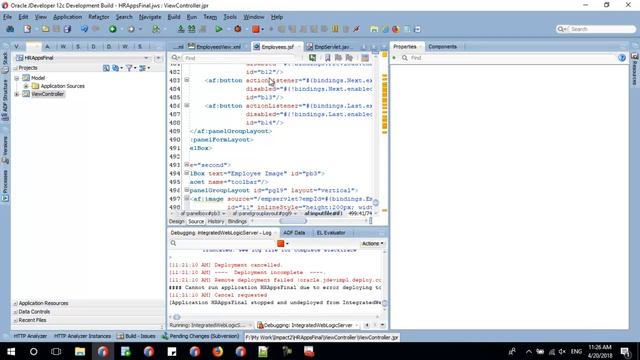Switch to the Design view tab
This screenshot has width=640, height=360.
tap(177, 221)
